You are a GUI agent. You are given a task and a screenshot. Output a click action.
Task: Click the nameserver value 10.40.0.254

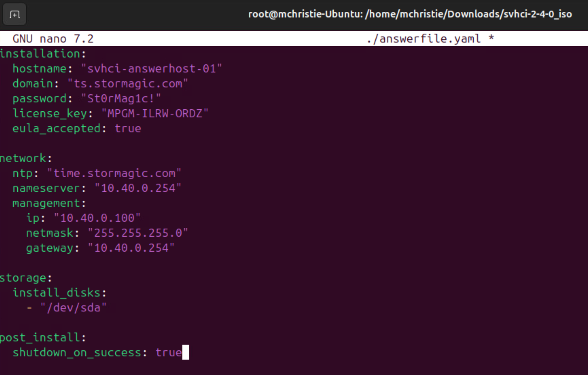[138, 188]
